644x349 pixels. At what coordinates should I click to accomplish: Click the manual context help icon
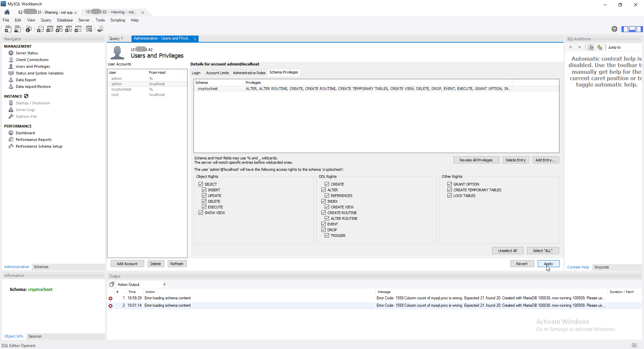click(x=591, y=47)
